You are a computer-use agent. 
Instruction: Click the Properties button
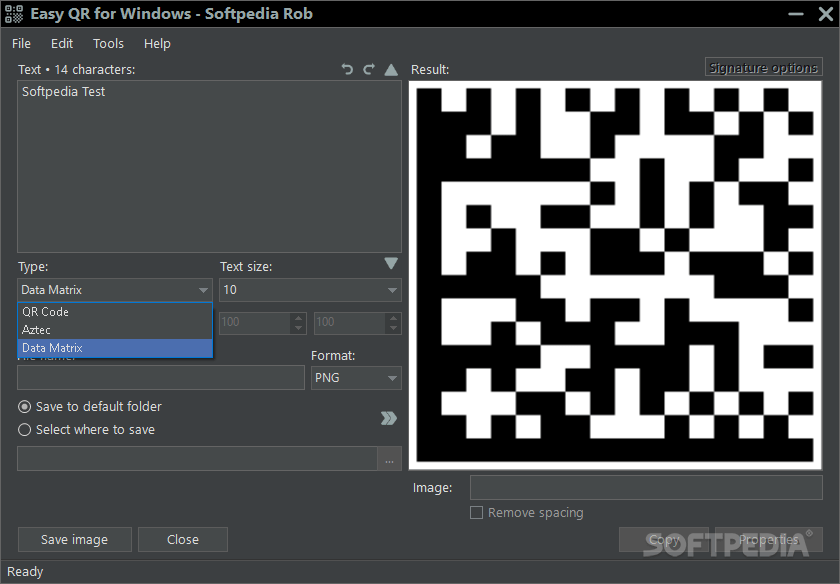point(769,540)
